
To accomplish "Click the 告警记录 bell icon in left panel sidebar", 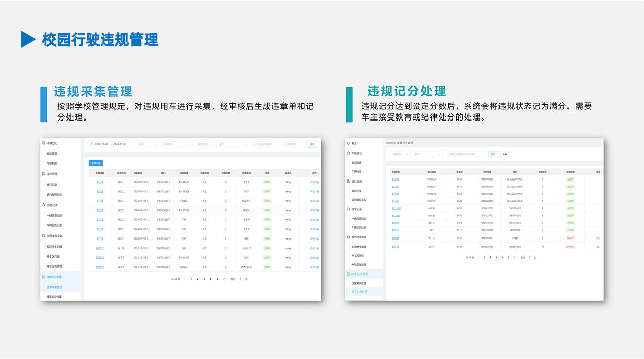I will [44, 205].
